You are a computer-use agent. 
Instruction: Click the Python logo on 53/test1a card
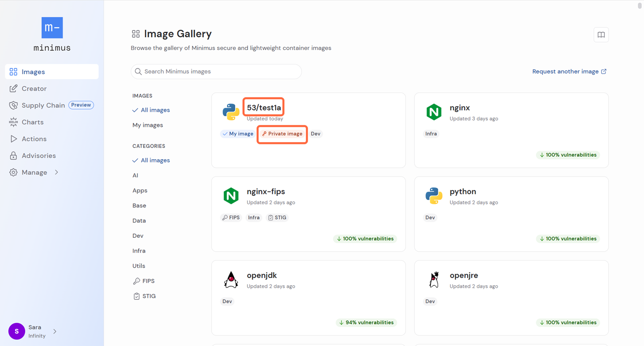(231, 112)
